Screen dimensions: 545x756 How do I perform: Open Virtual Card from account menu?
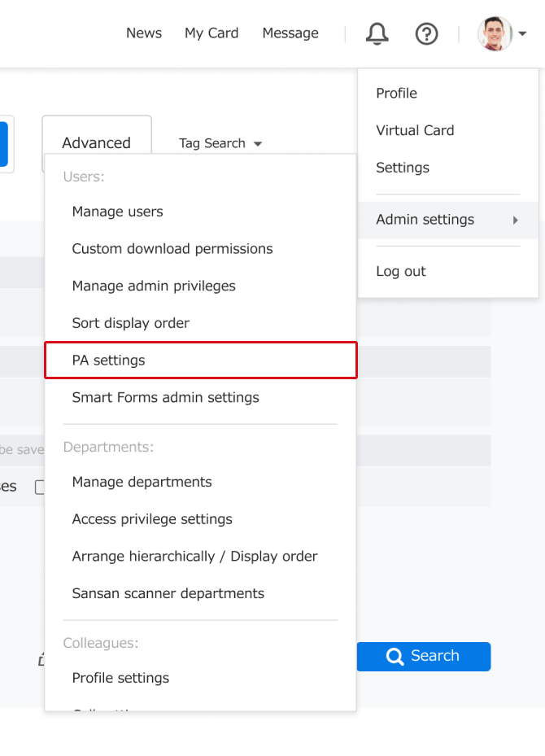click(x=448, y=130)
